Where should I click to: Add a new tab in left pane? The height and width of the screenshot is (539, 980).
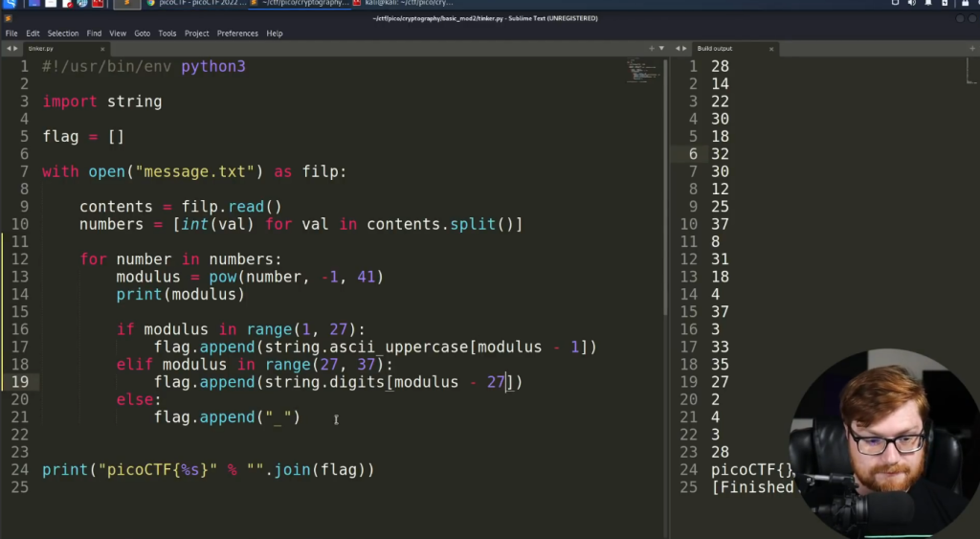pyautogui.click(x=651, y=48)
